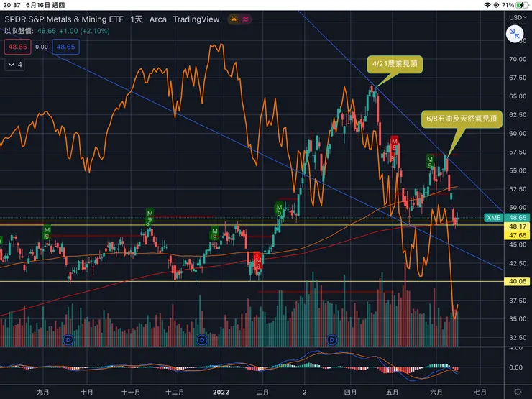This screenshot has height=399, width=532.
Task: Open symbol SPDR S&P Metals & Mining ETF
Action: click(x=64, y=19)
